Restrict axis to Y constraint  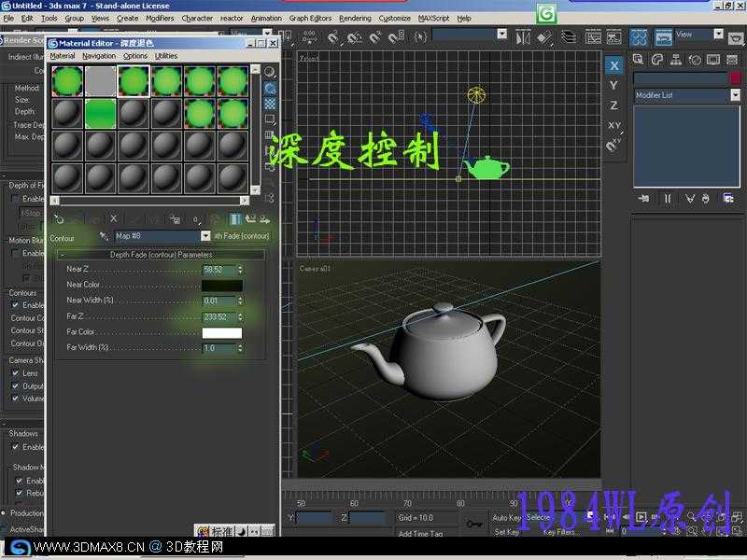point(613,86)
